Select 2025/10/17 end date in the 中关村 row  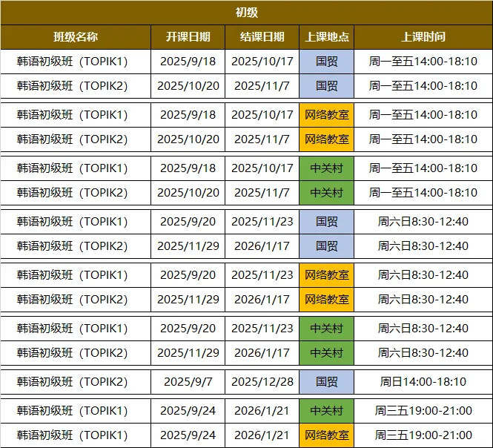[x=262, y=168]
